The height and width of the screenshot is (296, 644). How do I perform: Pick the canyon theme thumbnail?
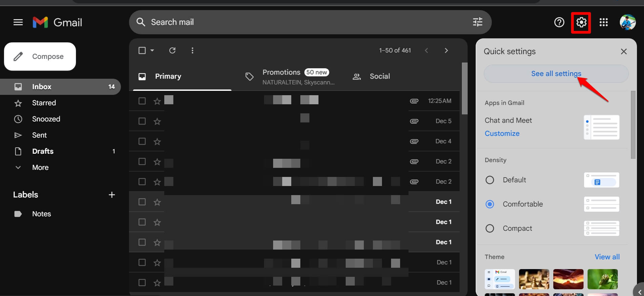tap(568, 279)
